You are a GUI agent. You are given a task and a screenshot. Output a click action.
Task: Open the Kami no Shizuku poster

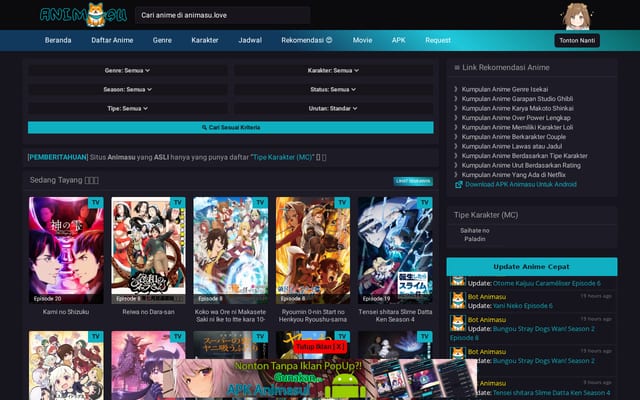(x=66, y=250)
